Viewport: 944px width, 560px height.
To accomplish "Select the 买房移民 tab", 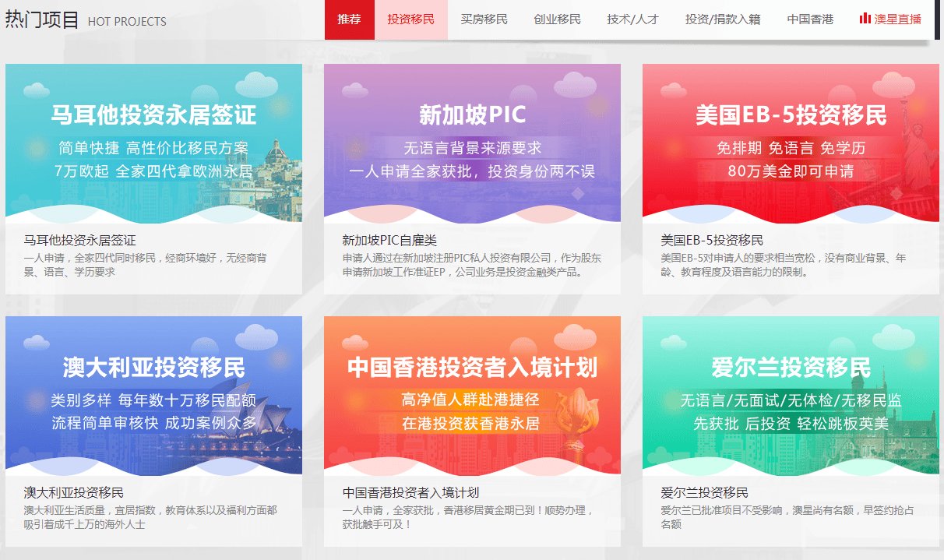I will [484, 18].
